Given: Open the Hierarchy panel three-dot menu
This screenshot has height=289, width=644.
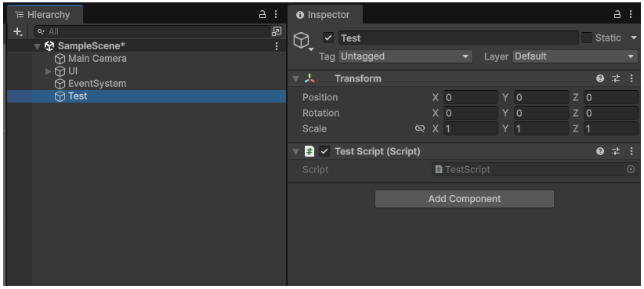Looking at the screenshot, I should (x=276, y=15).
